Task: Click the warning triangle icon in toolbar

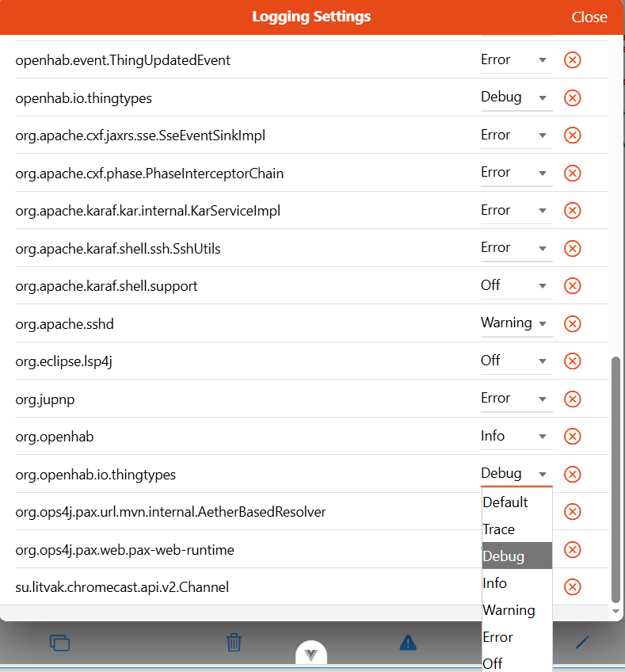Action: pyautogui.click(x=408, y=643)
